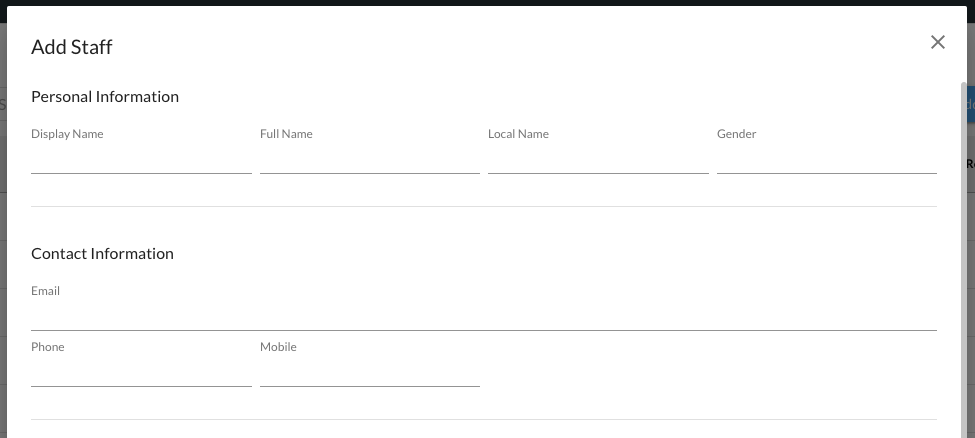The width and height of the screenshot is (975, 438).
Task: Click the Display Name label
Action: 67,134
